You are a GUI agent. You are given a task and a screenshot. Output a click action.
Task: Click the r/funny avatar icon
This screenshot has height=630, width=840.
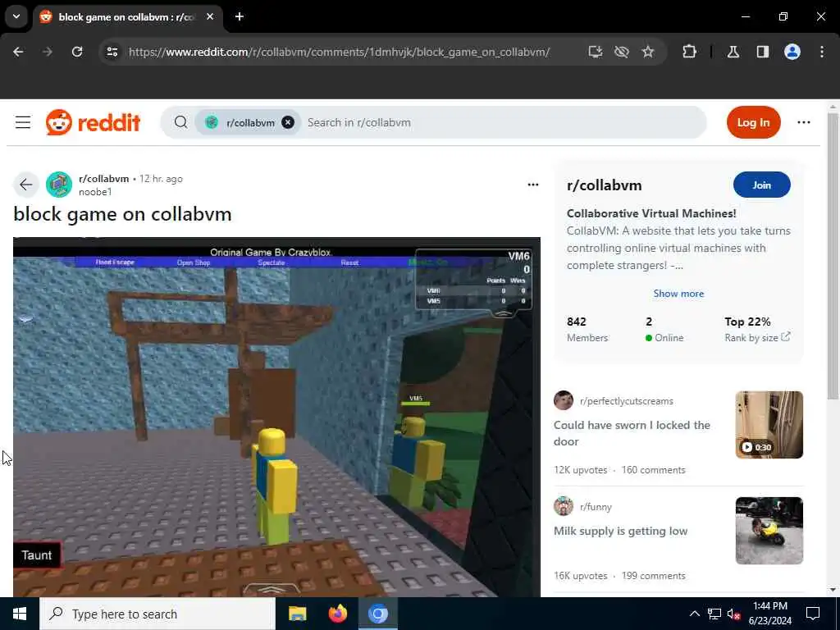click(563, 506)
